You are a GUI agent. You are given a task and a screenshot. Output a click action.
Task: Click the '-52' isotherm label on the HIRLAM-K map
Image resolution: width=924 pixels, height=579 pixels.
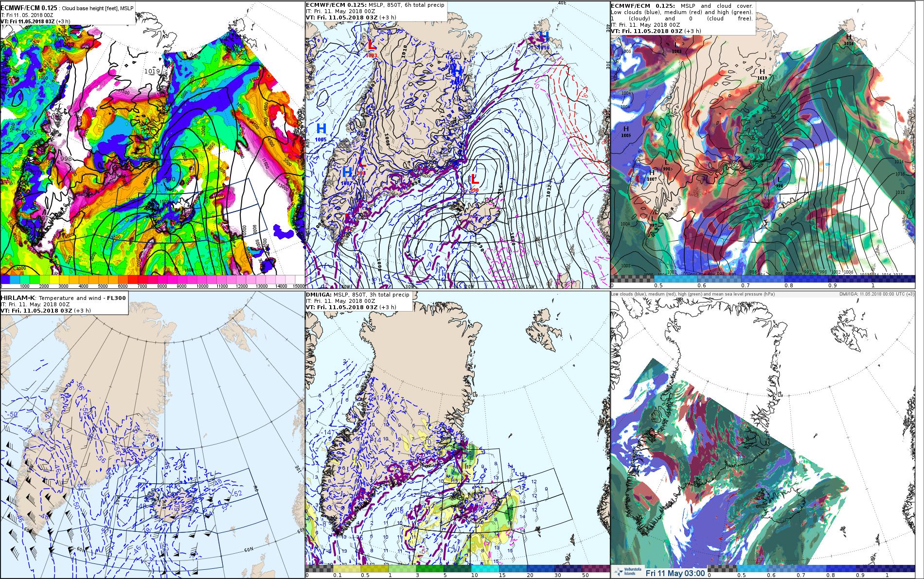point(238,493)
